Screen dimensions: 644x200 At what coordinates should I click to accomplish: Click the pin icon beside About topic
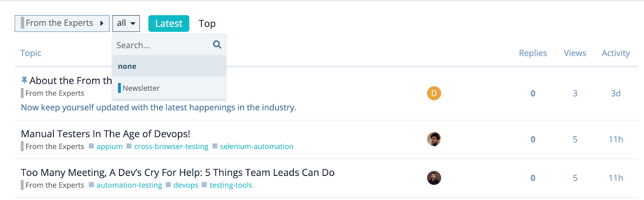coord(24,80)
